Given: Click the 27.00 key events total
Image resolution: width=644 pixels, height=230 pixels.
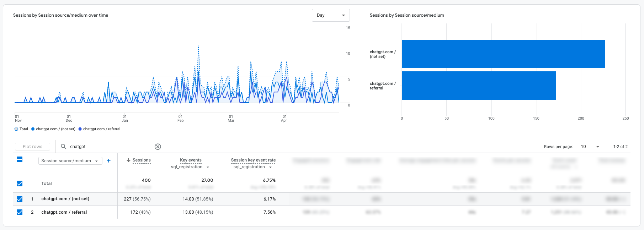Looking at the screenshot, I should [207, 180].
